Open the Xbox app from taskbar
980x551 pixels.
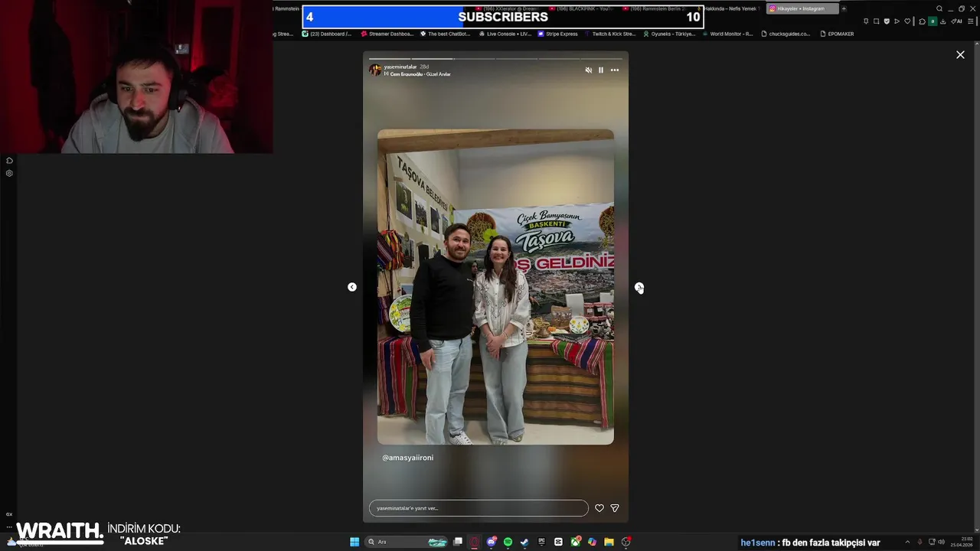[575, 542]
